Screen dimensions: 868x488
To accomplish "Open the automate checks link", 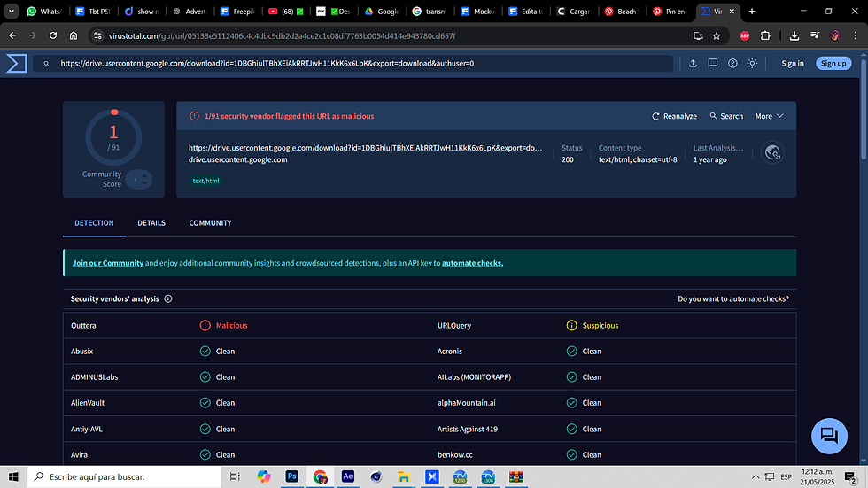I will tap(472, 263).
